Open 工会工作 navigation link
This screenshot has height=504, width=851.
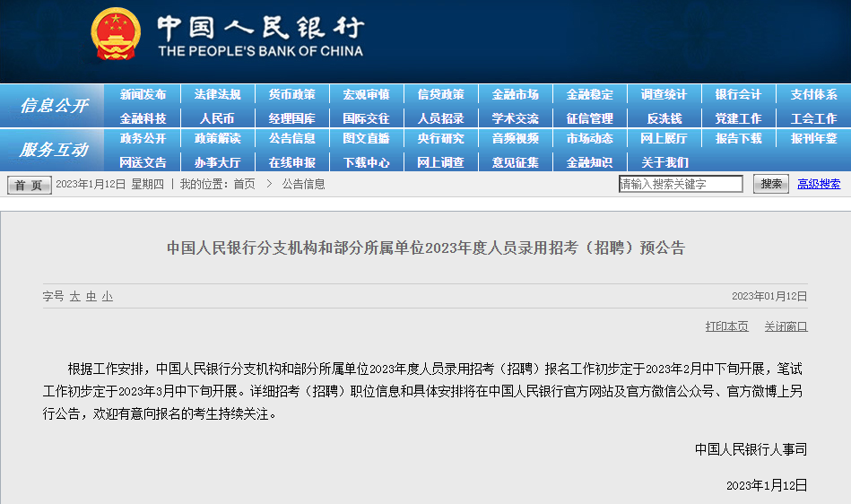click(813, 118)
